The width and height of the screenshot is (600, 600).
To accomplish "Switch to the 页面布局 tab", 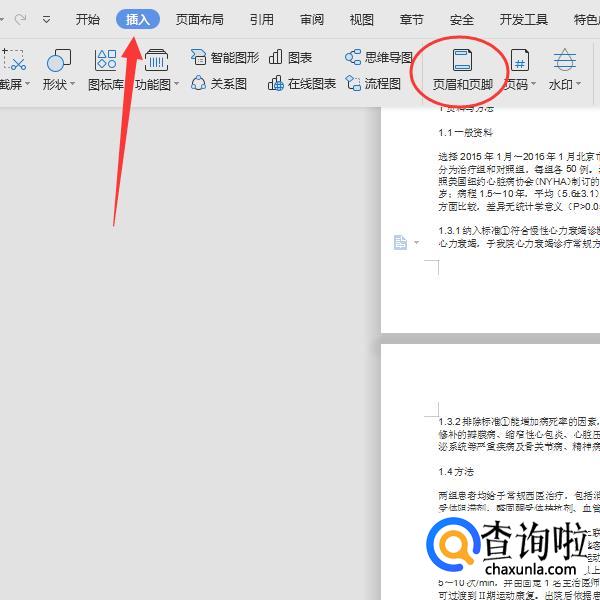I will click(x=199, y=19).
